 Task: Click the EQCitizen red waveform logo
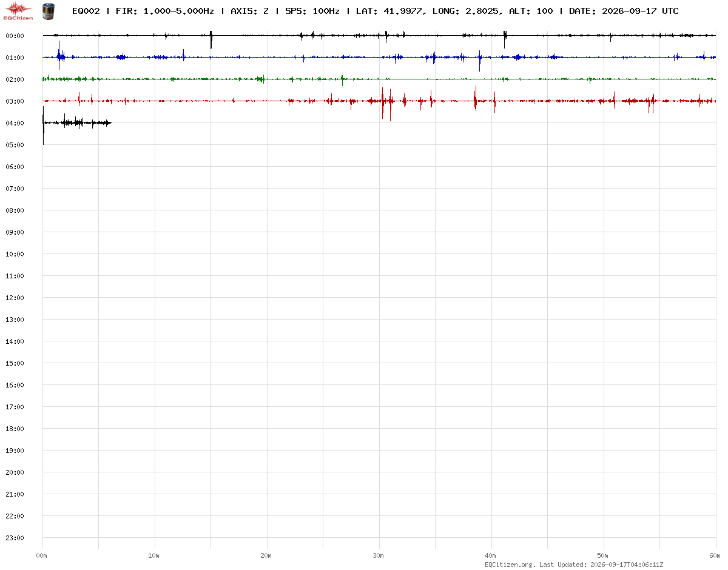tap(18, 10)
